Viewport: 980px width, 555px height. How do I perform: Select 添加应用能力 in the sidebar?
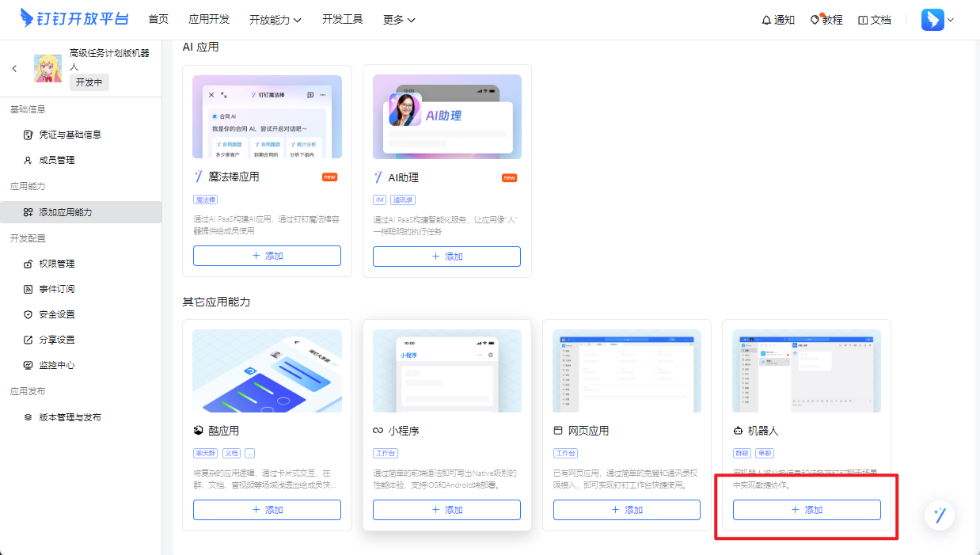point(81,212)
